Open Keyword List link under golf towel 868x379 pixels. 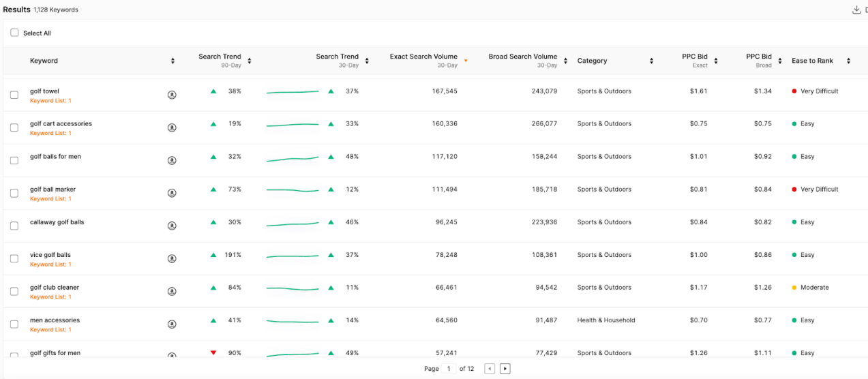(50, 101)
